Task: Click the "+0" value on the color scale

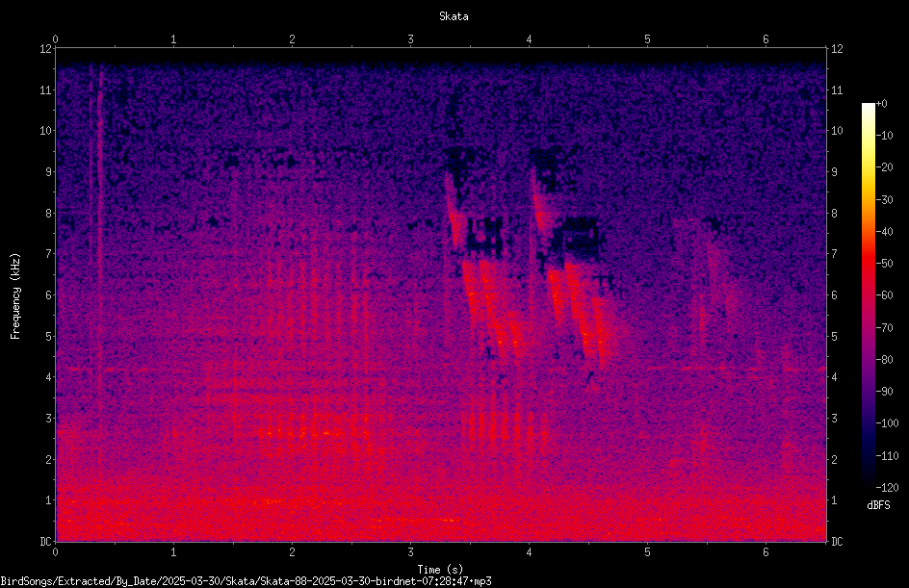Action: tap(882, 104)
